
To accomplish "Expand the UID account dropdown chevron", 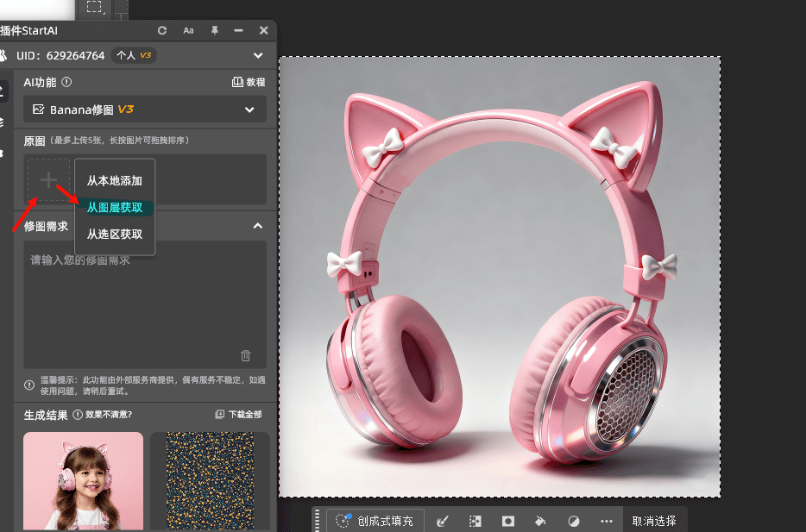I will [x=258, y=56].
